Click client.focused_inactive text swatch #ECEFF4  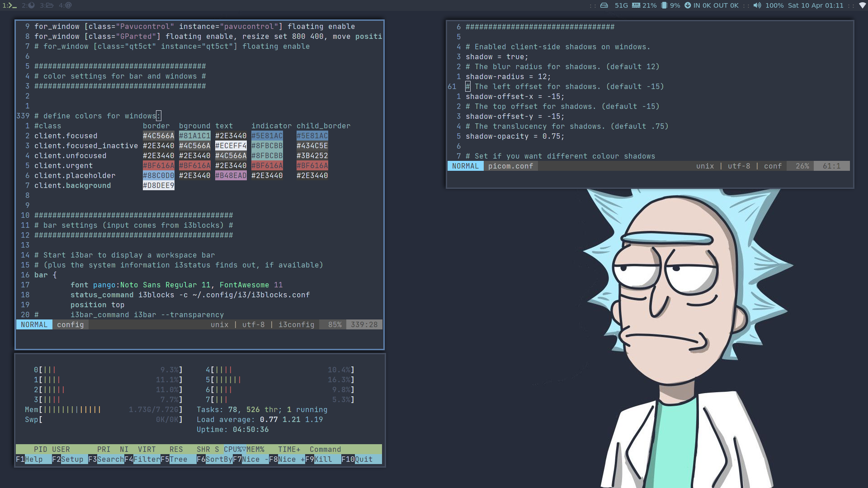[x=231, y=146]
